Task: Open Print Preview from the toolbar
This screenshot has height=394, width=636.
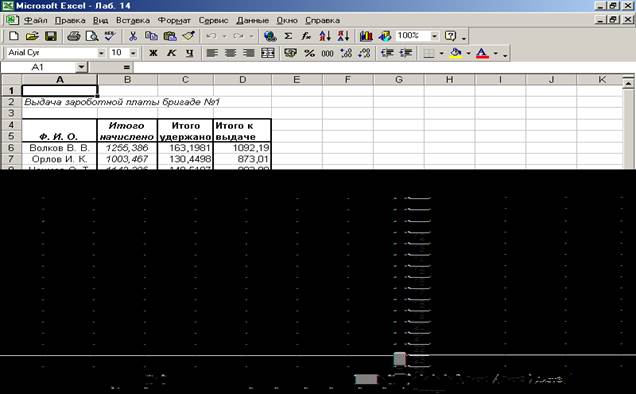Action: pyautogui.click(x=92, y=36)
